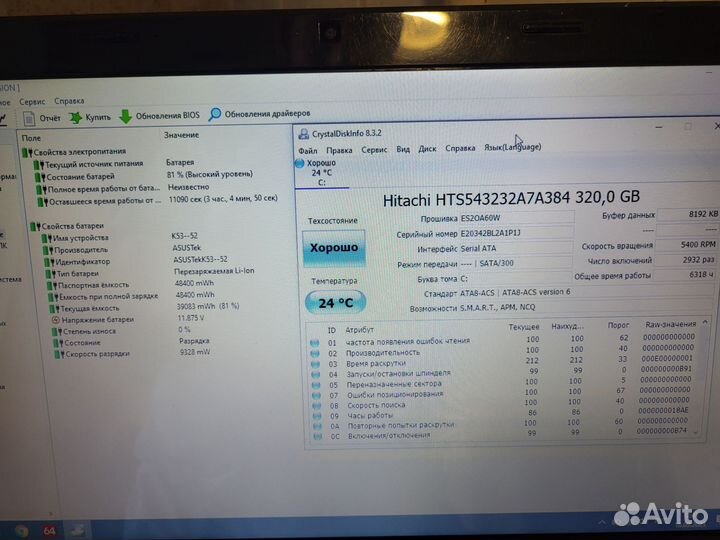Click the 24 °C temperature button
The height and width of the screenshot is (540, 720).
[335, 303]
